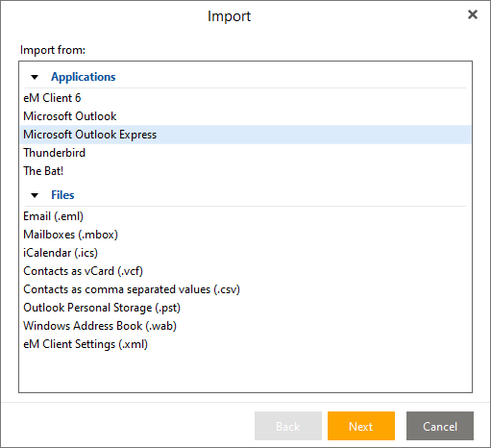Image resolution: width=491 pixels, height=448 pixels.
Task: Select Outlook Personal Storage (.pst)
Action: (245, 308)
